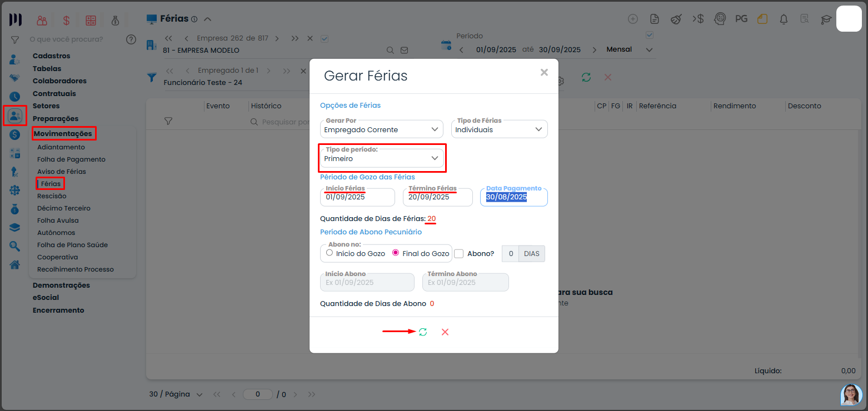Tick the Abono? checkbox
Viewport: 868px width, 411px height.
click(x=458, y=254)
